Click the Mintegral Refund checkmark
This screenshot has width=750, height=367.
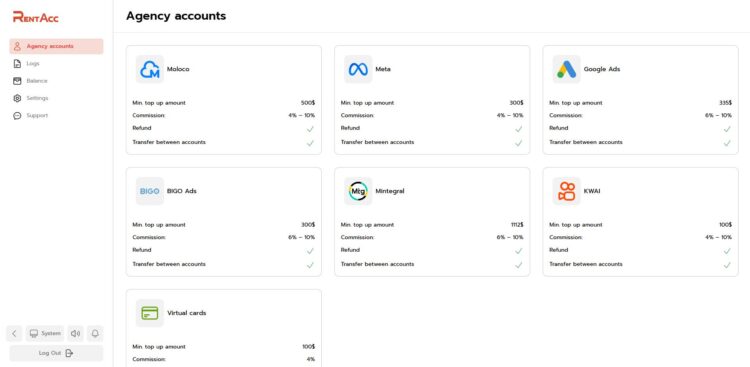[x=518, y=251]
